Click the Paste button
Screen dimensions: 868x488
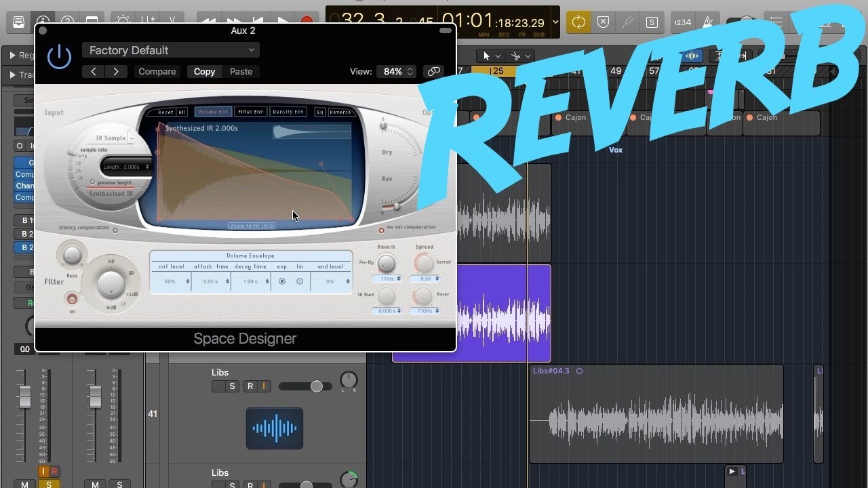pos(241,71)
